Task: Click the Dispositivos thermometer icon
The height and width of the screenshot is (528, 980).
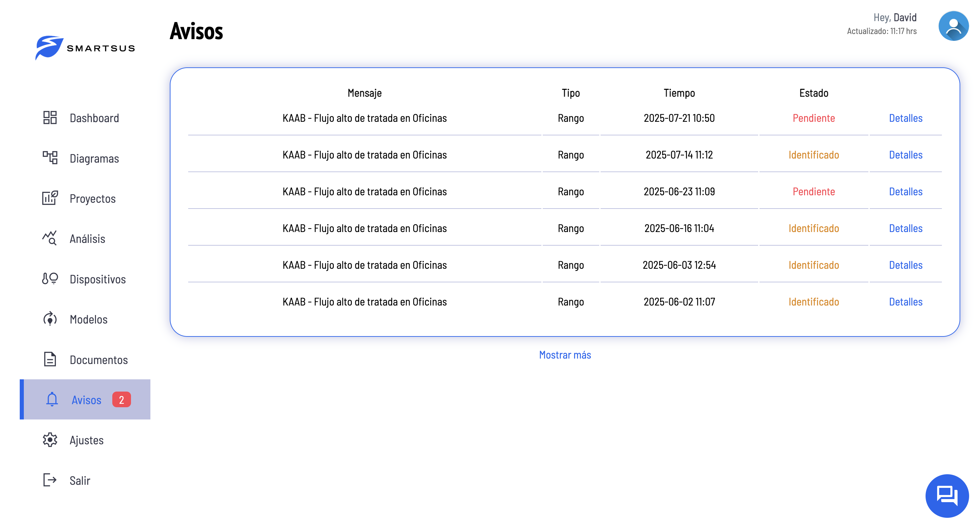Action: [x=50, y=279]
